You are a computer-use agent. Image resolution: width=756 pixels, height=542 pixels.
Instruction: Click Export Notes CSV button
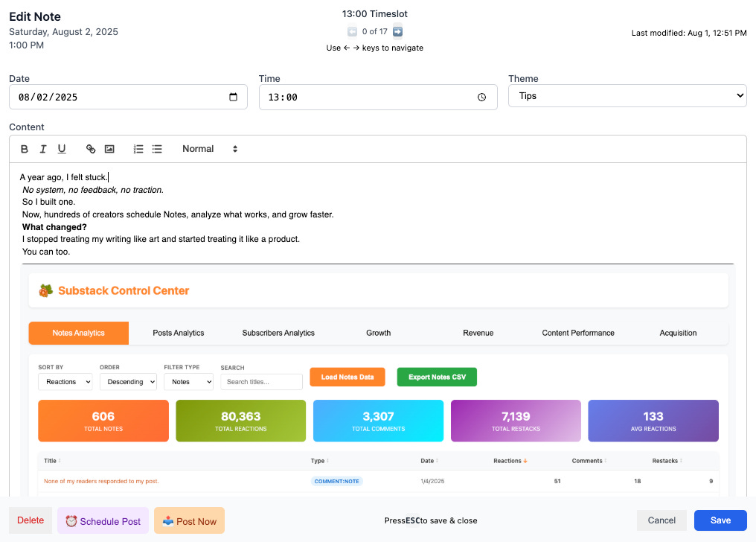[x=437, y=377]
